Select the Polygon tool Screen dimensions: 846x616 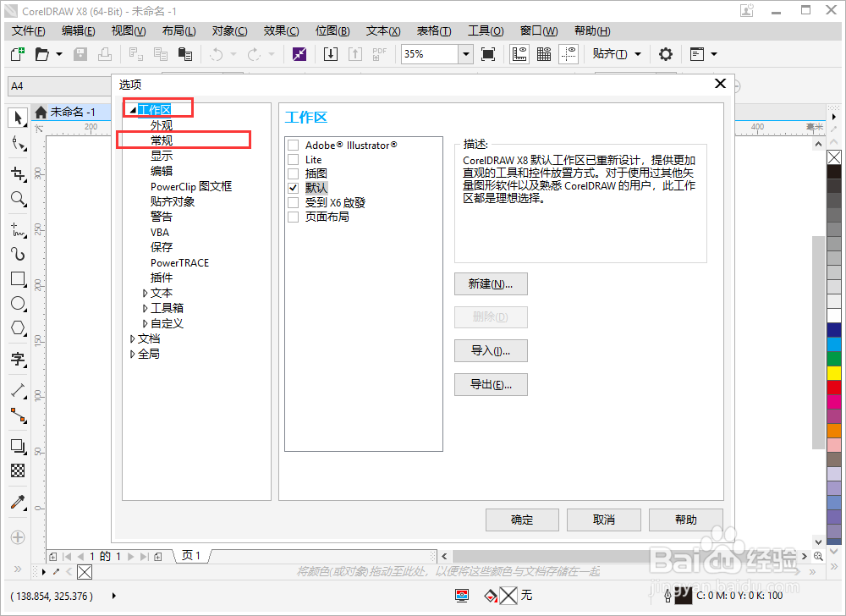click(x=18, y=328)
